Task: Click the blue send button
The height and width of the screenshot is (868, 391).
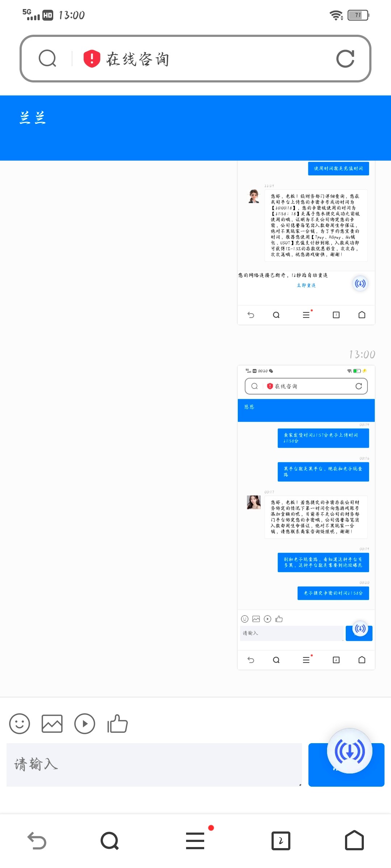Action: (346, 765)
